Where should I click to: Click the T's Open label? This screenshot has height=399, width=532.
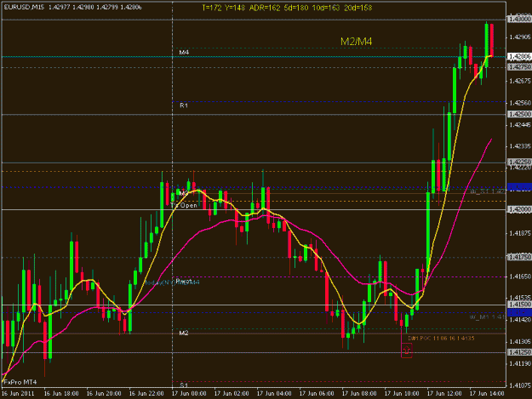click(184, 205)
